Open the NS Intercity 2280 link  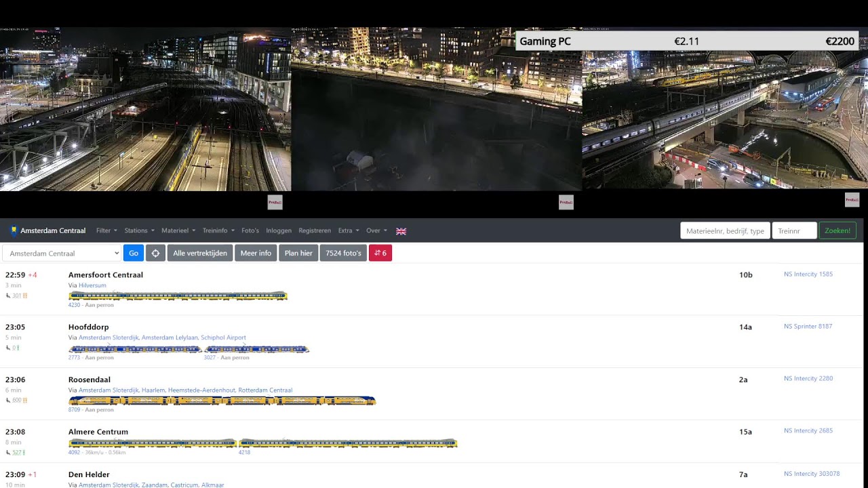coord(808,378)
